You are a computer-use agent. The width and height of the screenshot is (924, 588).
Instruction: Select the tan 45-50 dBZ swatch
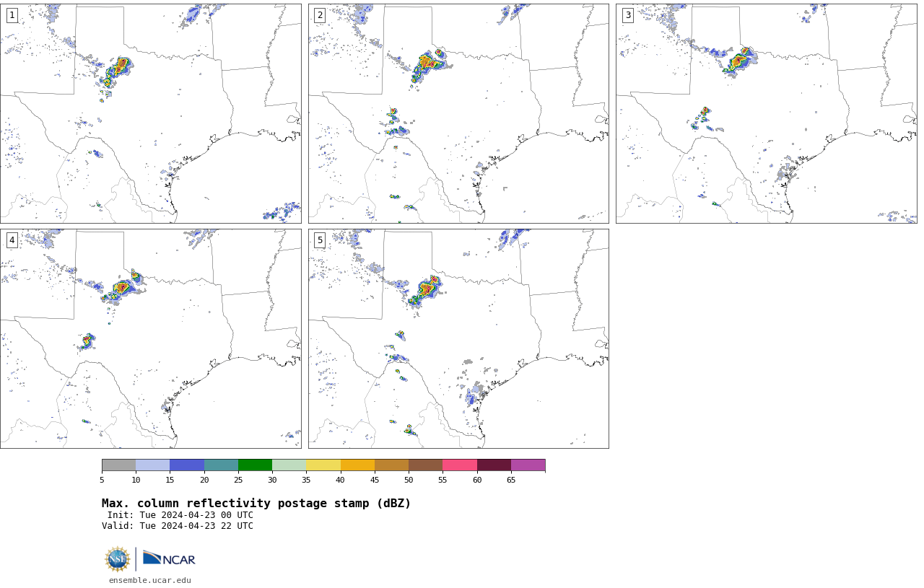point(391,465)
